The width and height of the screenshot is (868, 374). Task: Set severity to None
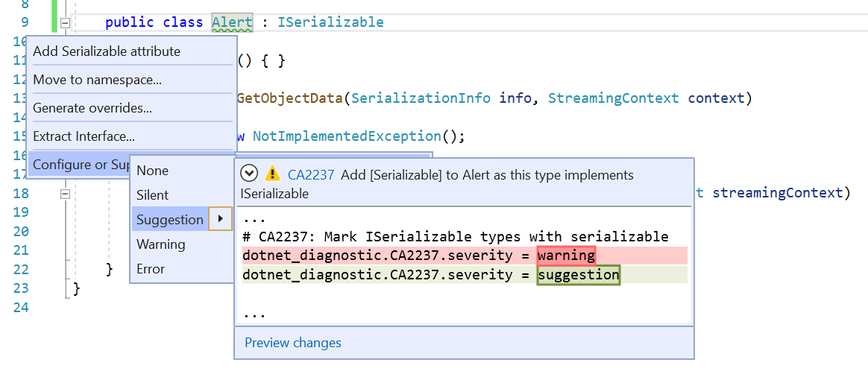tap(181, 171)
